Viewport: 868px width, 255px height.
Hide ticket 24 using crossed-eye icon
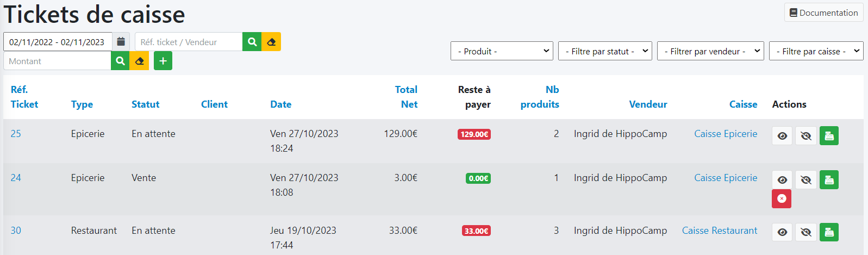tap(806, 180)
